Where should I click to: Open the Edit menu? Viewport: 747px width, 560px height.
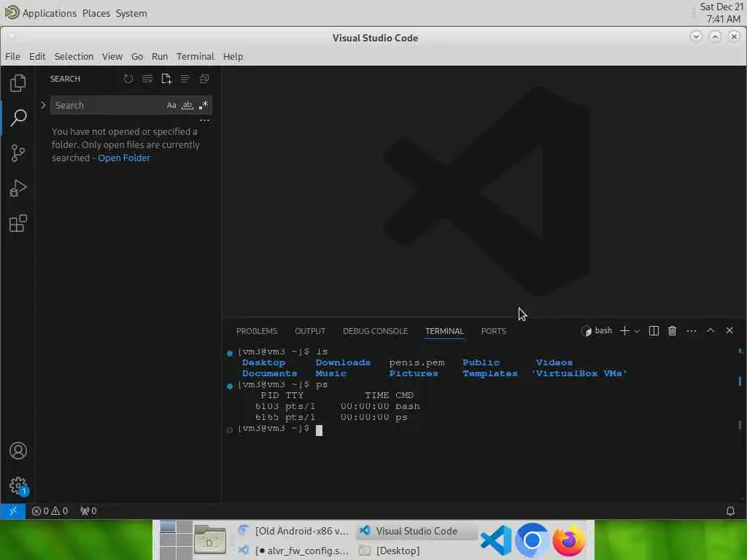click(37, 56)
